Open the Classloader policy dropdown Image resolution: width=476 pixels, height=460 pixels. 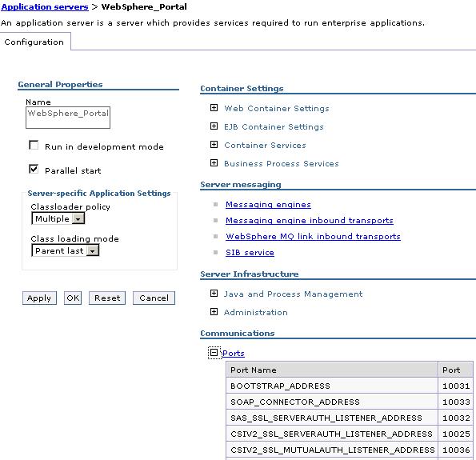click(x=58, y=218)
